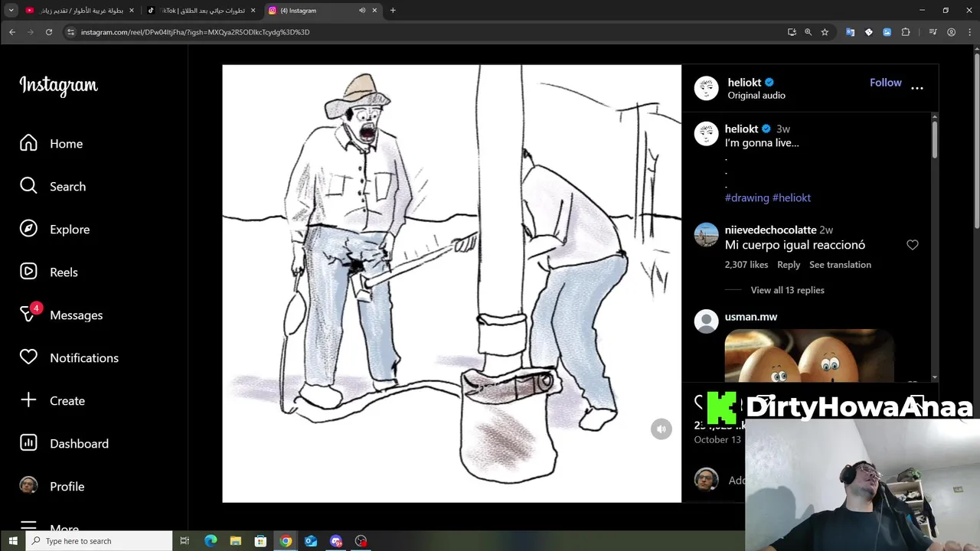Screen dimensions: 980x551
Task: Open usman.mw's profile username link
Action: click(751, 317)
